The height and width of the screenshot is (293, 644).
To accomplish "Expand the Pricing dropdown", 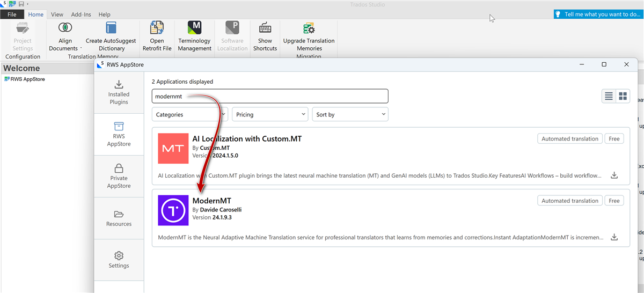I will [x=270, y=114].
